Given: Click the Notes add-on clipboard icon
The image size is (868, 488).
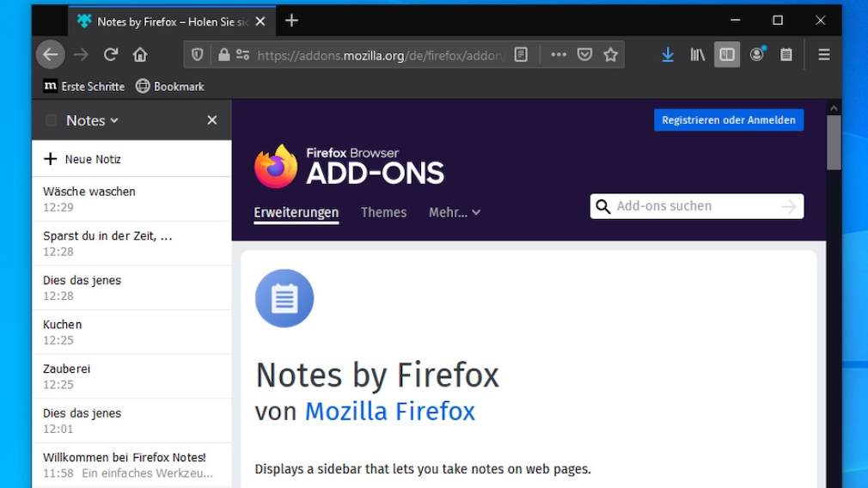Looking at the screenshot, I should pos(284,298).
